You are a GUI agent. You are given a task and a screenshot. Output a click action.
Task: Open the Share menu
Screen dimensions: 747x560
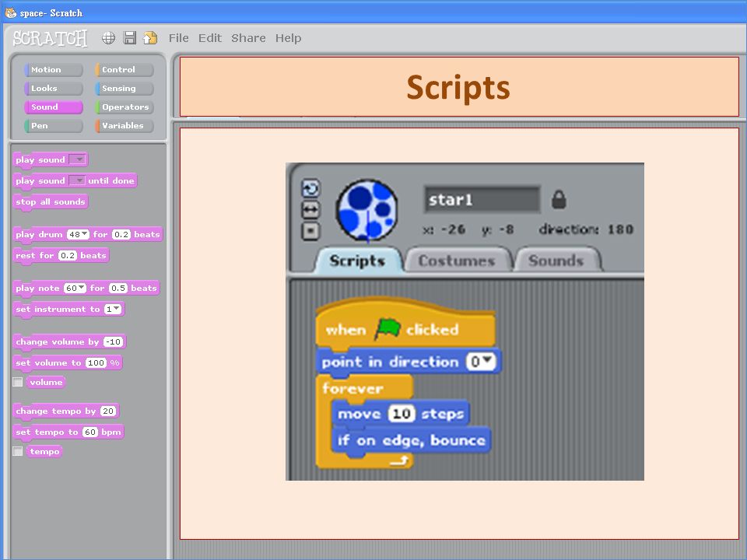pos(248,38)
